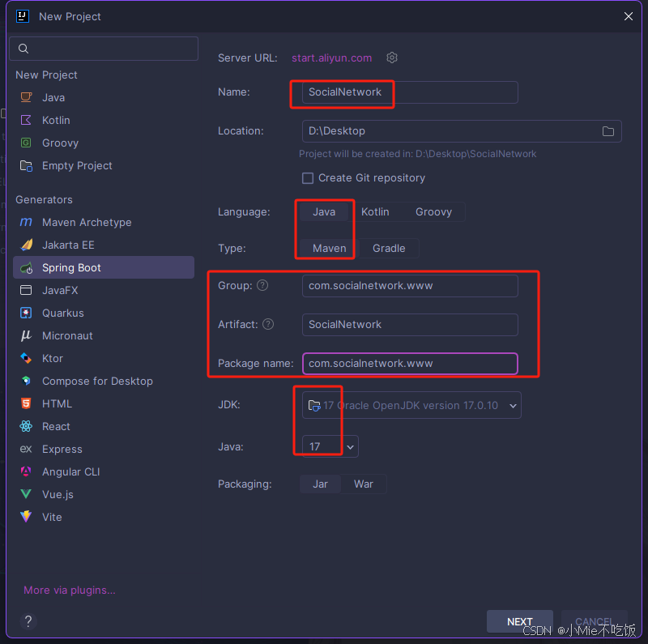Choose Gradle as the build type

[389, 249]
